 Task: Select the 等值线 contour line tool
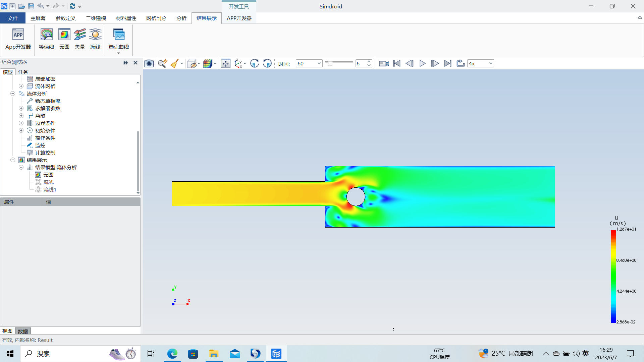point(46,39)
